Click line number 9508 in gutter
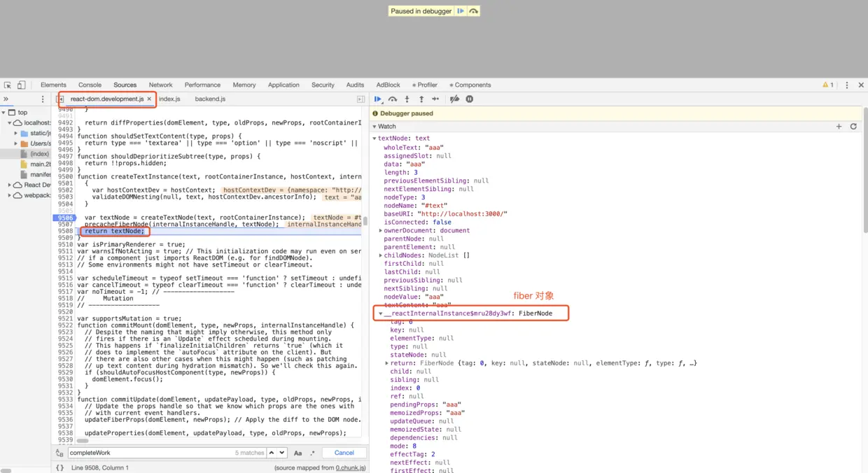 [66, 231]
